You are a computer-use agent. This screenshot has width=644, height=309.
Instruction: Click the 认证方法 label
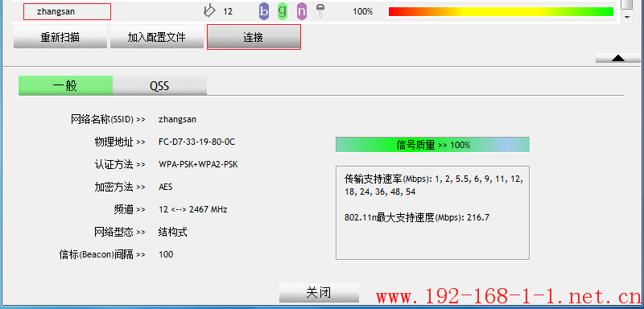point(119,164)
